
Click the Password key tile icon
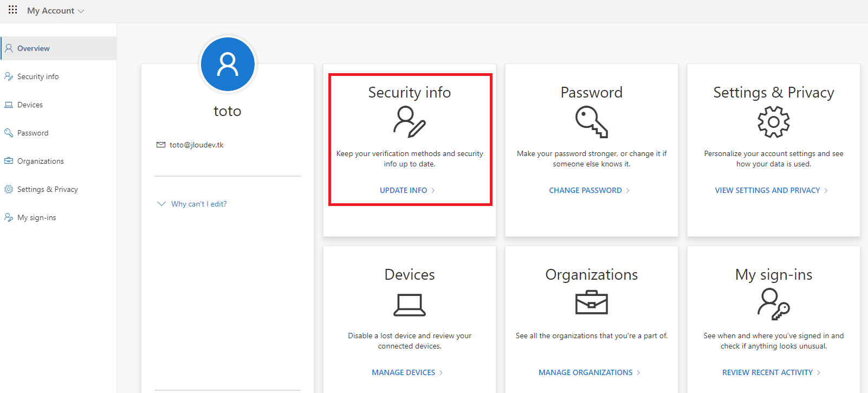(592, 122)
